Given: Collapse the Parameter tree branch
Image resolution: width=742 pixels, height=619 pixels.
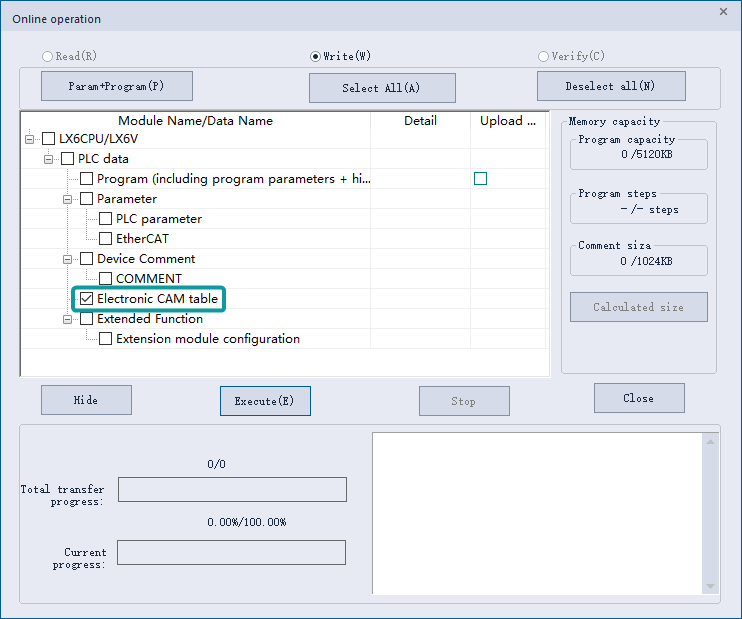Looking at the screenshot, I should pos(68,199).
